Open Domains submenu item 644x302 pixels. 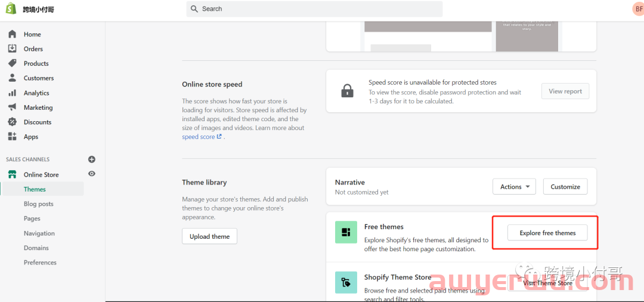tap(36, 248)
